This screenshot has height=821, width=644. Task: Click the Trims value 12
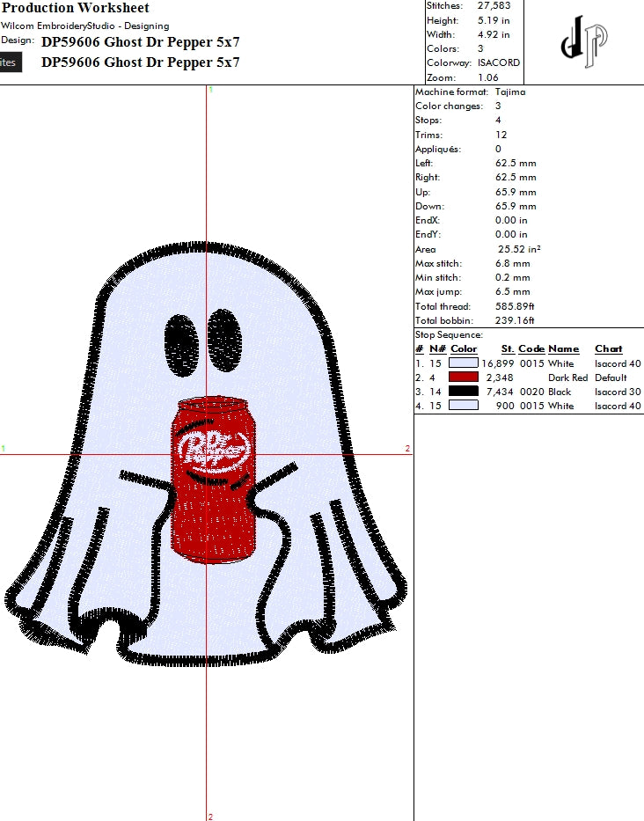coord(501,135)
